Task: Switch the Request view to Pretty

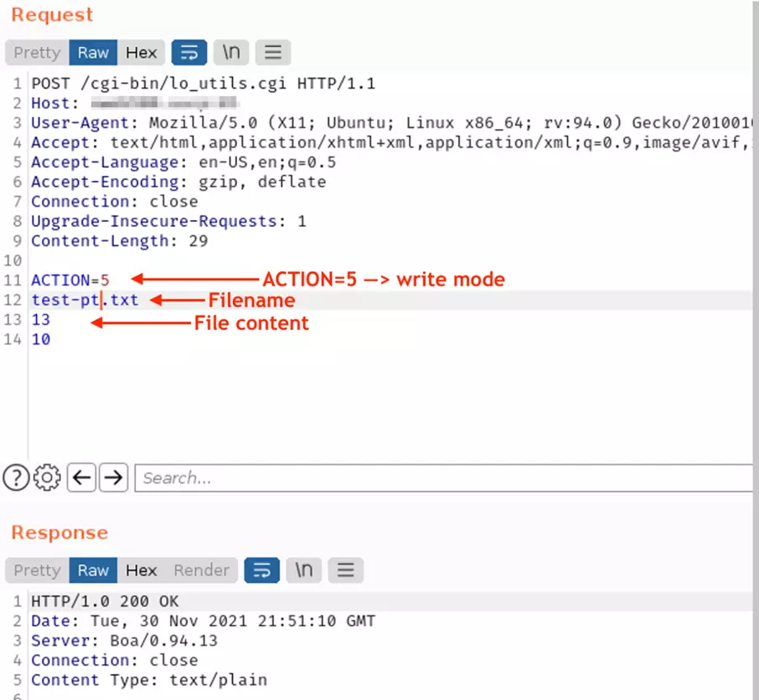Action: pos(37,52)
